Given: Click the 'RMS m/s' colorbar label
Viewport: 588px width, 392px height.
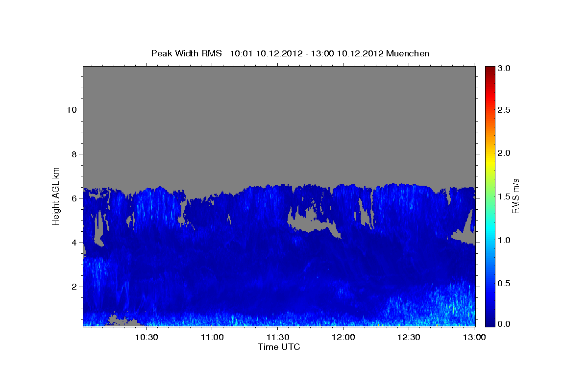Looking at the screenshot, I should pos(515,196).
